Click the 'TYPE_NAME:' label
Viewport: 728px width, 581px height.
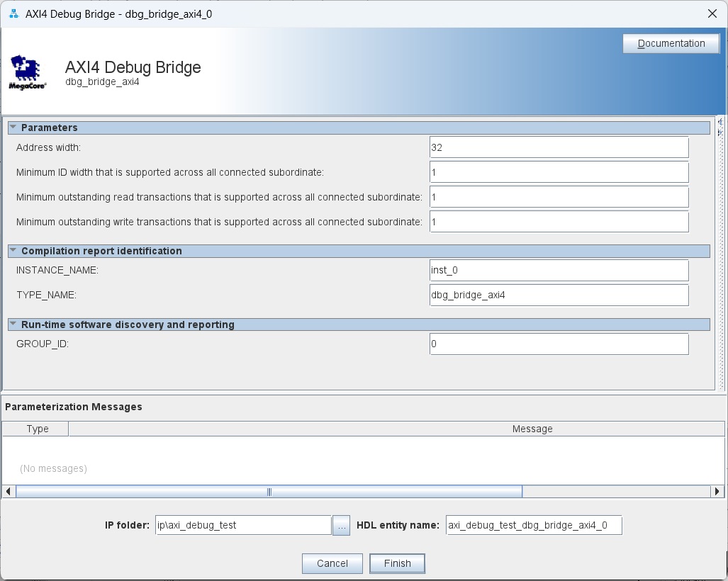(x=46, y=295)
